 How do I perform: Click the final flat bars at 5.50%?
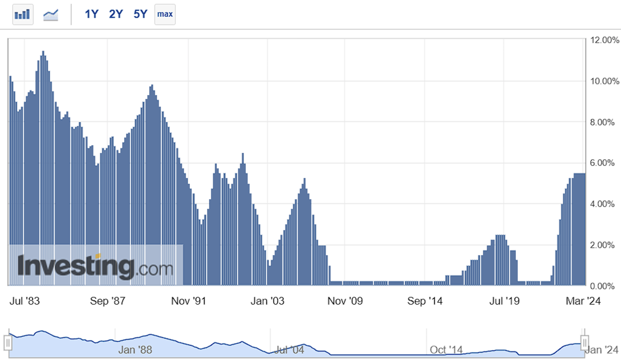579,229
